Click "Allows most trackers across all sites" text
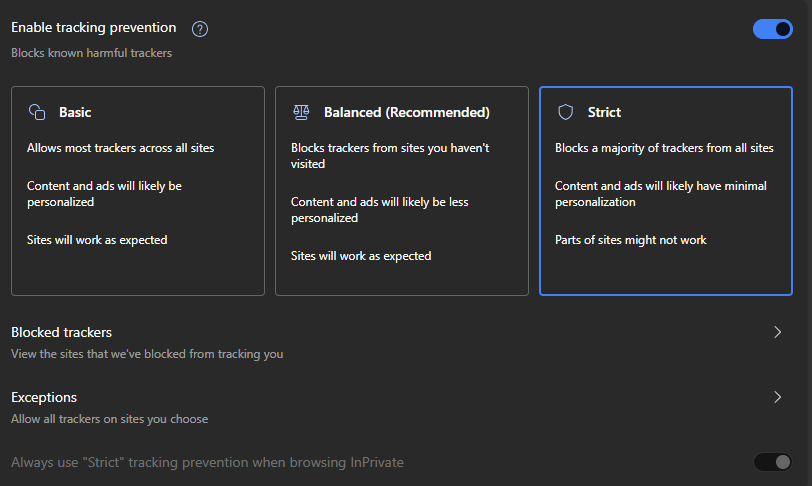 pyautogui.click(x=120, y=148)
